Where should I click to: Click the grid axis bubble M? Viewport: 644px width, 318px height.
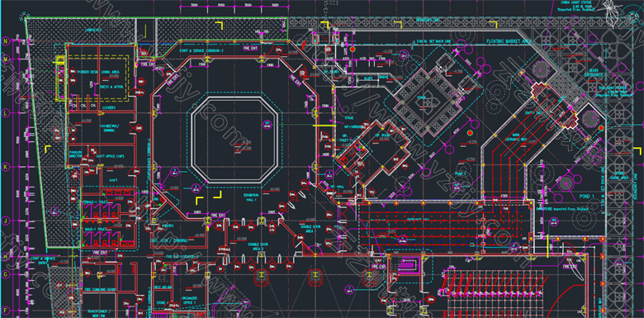6,59
